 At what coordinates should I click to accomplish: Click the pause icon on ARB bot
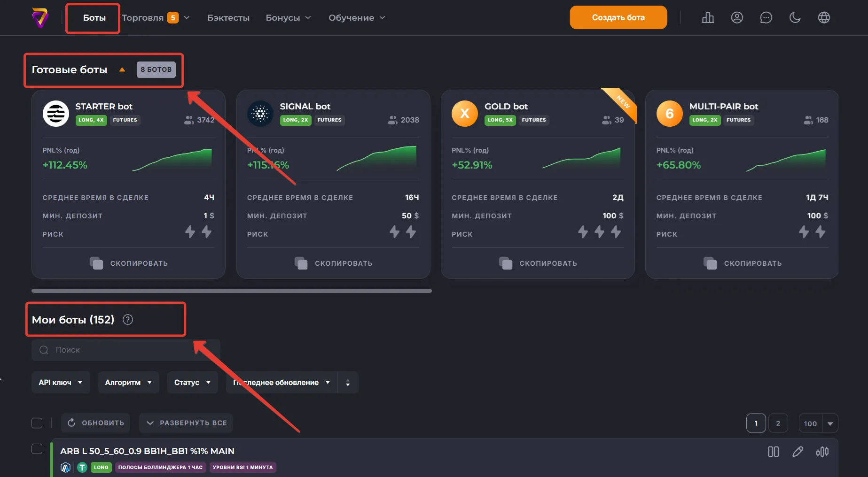(x=773, y=452)
